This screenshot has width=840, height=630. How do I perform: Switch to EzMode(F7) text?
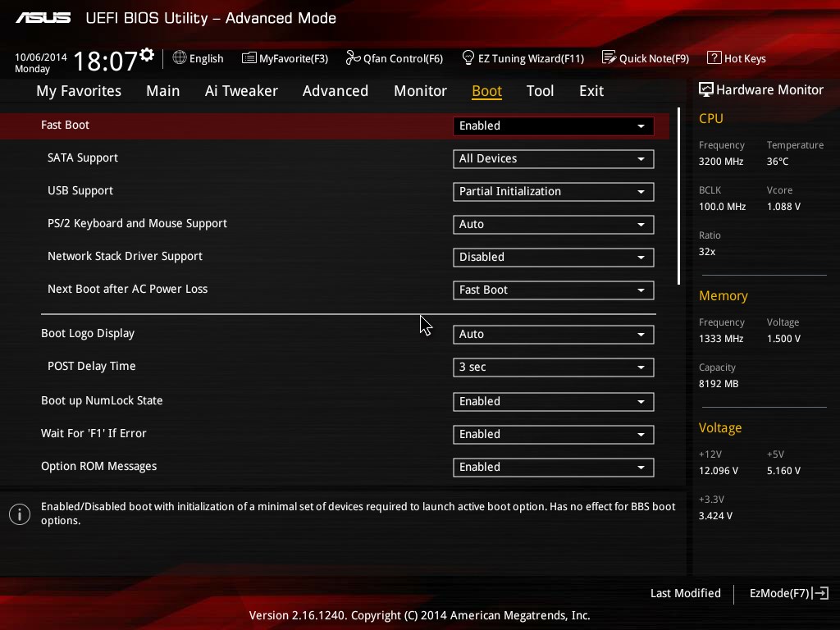(779, 593)
